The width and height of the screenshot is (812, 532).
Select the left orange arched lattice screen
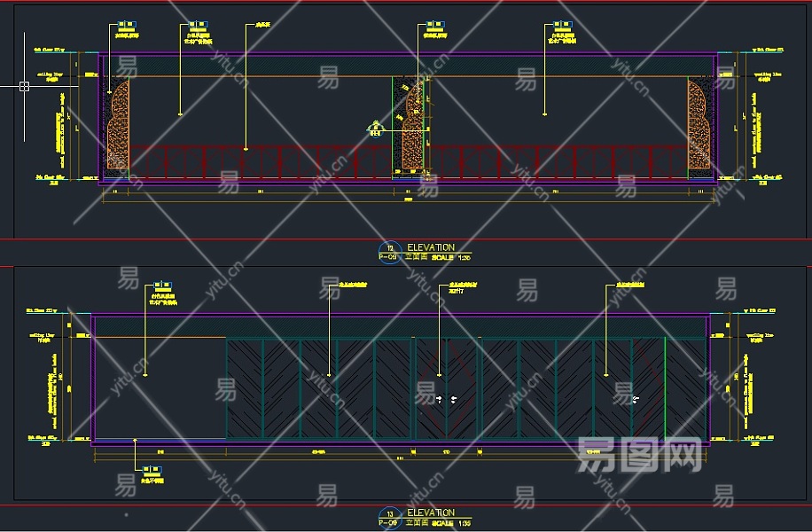(118, 124)
